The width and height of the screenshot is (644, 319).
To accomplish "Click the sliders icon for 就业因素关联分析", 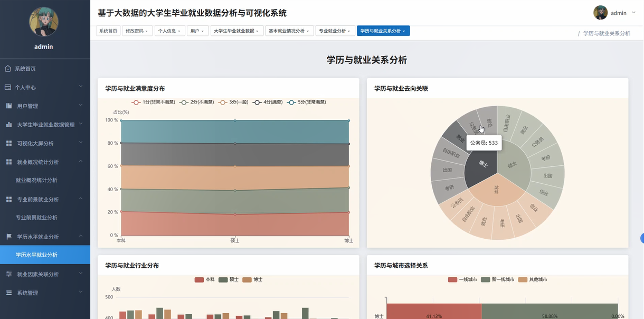I will (x=9, y=274).
